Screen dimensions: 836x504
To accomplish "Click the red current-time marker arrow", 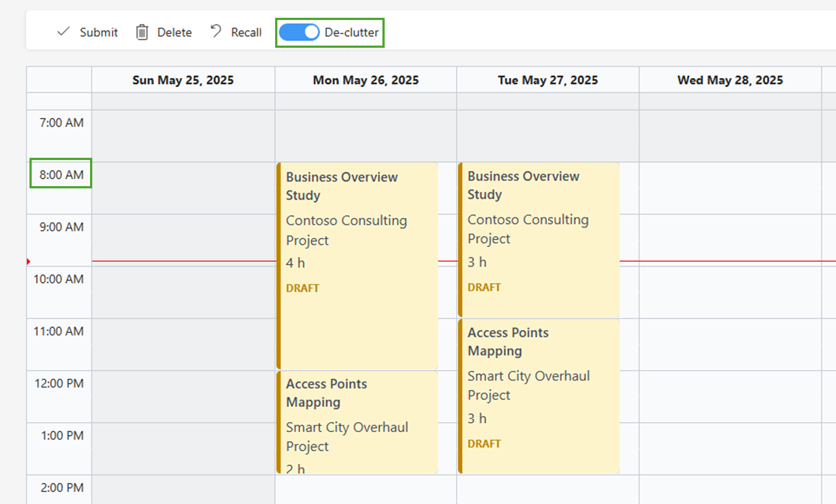I will 29,260.
